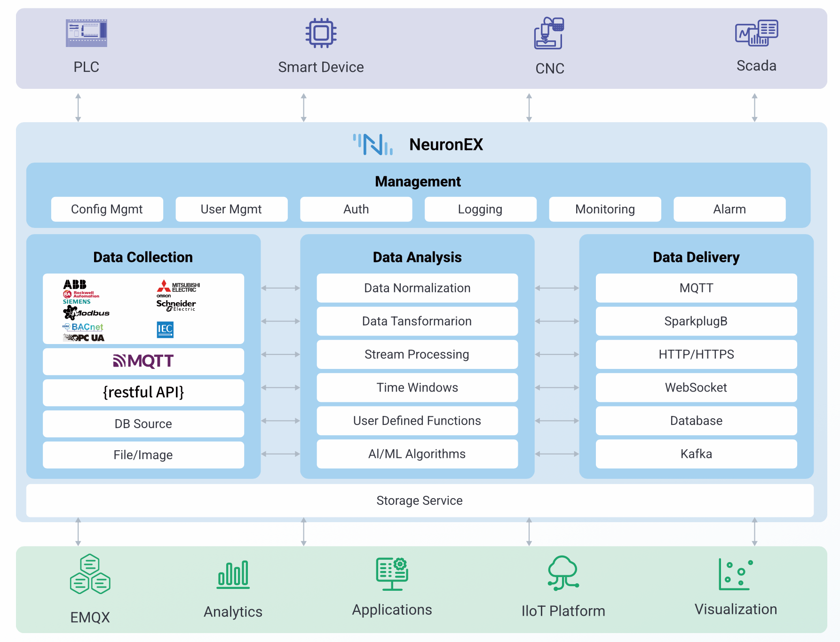The width and height of the screenshot is (840, 642).
Task: Click the Data Collection heading
Action: click(143, 257)
